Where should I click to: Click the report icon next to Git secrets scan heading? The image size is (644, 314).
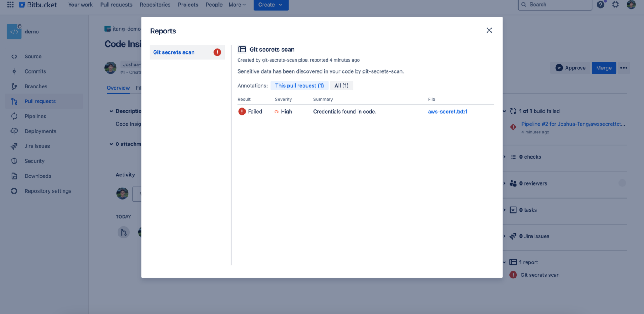point(242,49)
